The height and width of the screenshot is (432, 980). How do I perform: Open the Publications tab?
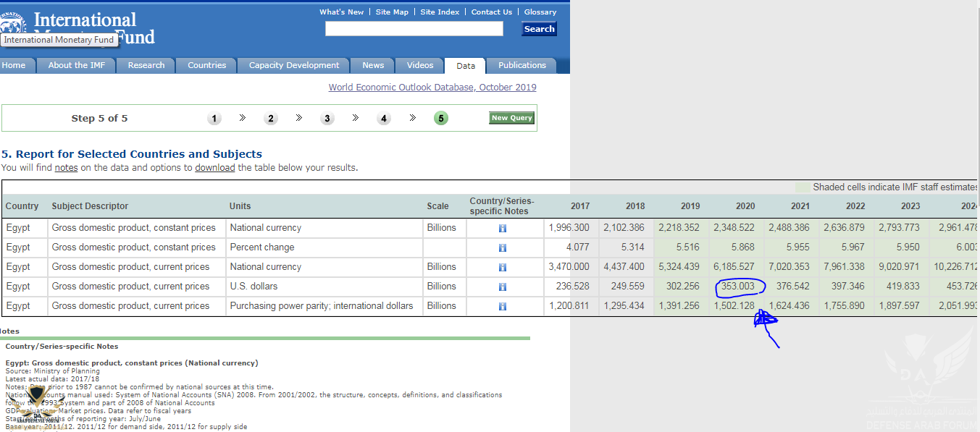522,65
